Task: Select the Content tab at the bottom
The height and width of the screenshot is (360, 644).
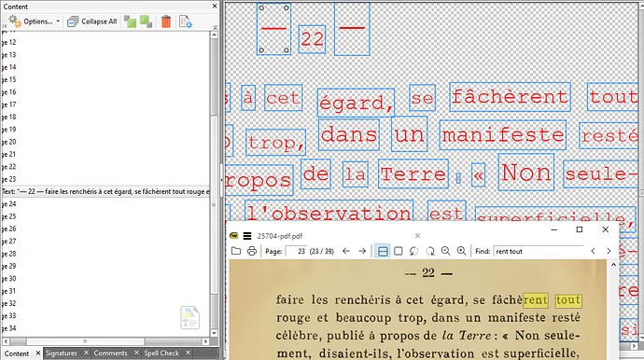Action: coord(17,353)
